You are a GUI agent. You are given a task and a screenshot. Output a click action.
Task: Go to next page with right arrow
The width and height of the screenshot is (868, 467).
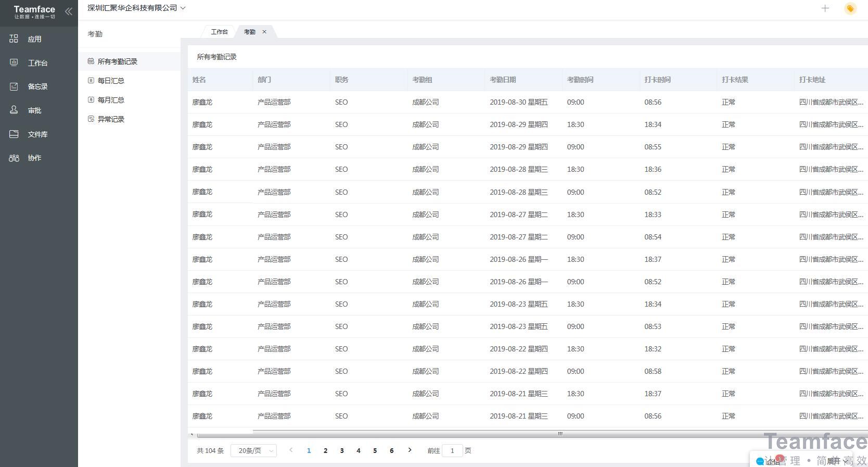tap(410, 450)
